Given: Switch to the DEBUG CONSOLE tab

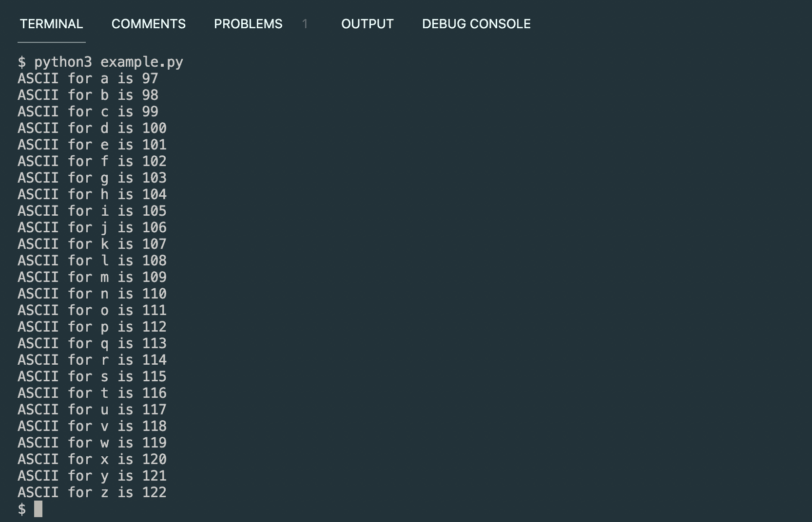Looking at the screenshot, I should (476, 23).
